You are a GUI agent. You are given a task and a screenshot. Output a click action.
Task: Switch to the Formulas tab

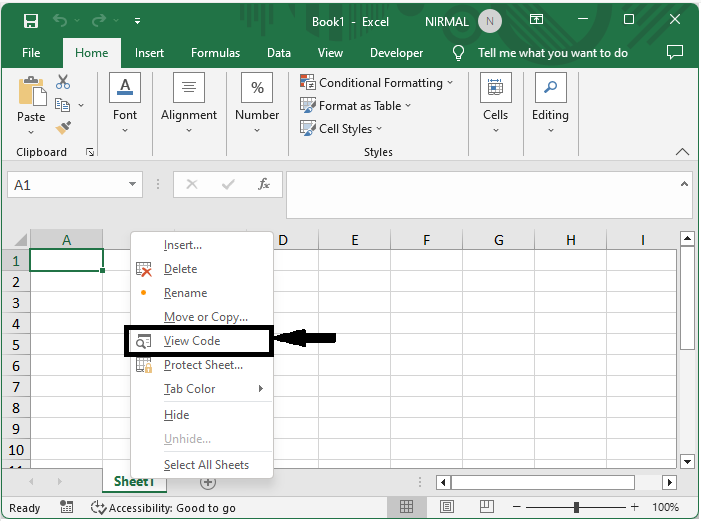tap(215, 53)
